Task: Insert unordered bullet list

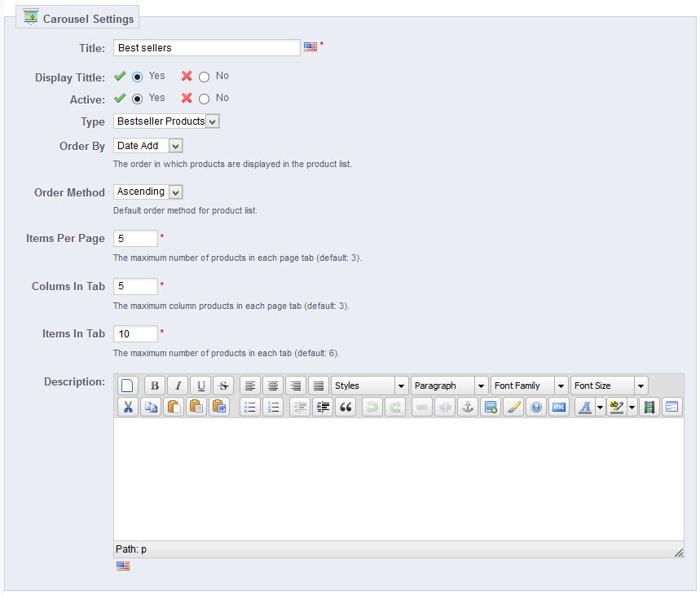Action: [x=250, y=407]
